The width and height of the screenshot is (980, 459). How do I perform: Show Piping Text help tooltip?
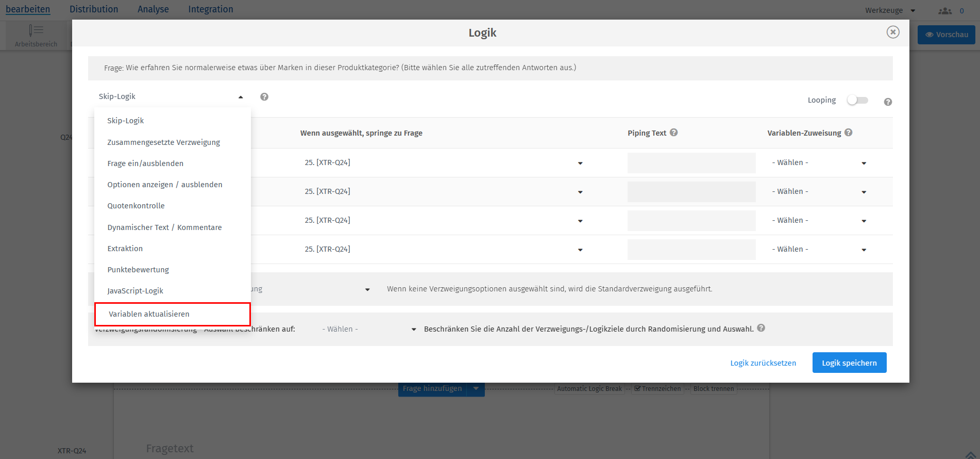point(674,133)
